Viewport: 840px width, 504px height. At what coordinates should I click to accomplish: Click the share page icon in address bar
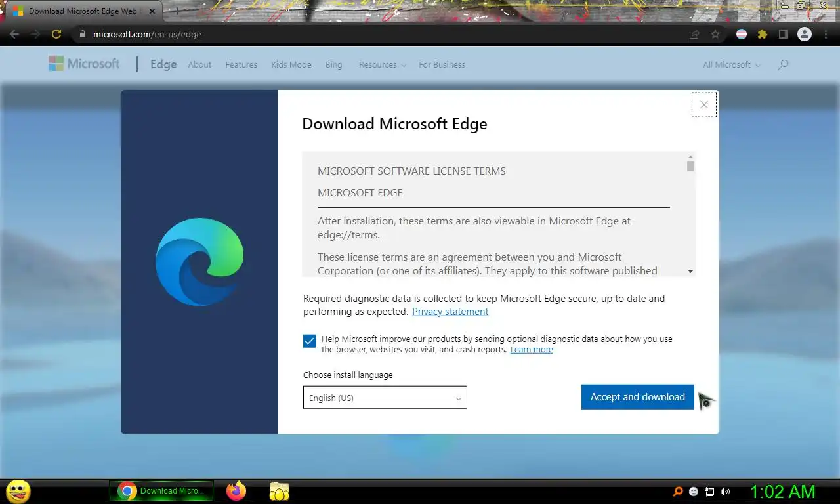coord(694,34)
